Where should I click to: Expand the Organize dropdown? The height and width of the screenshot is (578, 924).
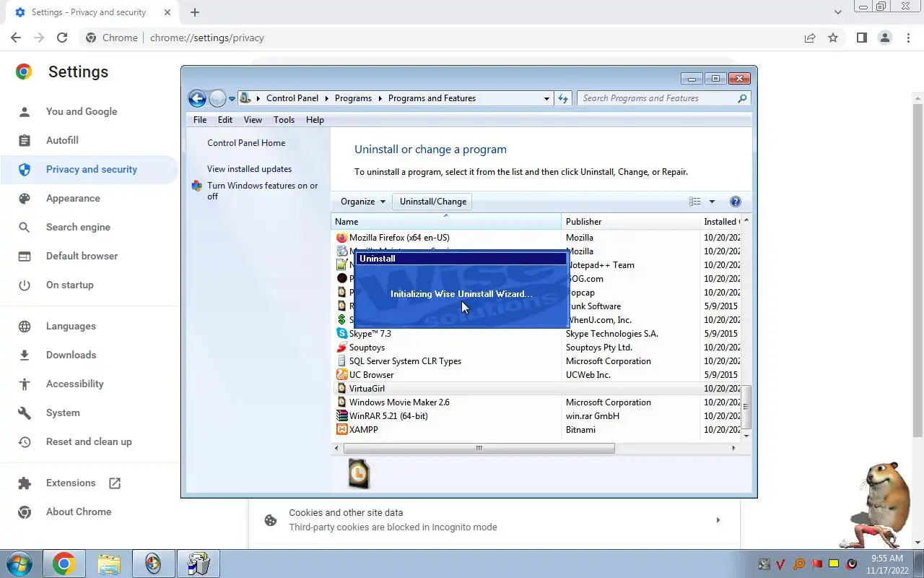[362, 202]
